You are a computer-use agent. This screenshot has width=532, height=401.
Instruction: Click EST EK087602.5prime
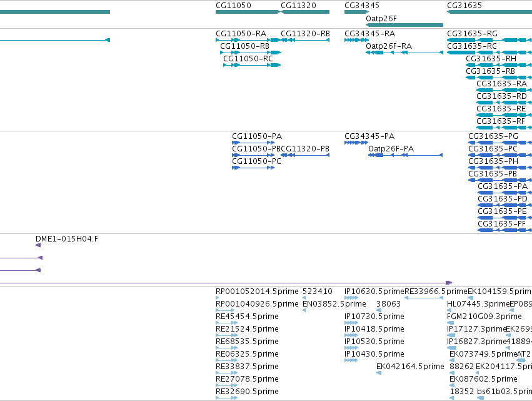point(452,385)
